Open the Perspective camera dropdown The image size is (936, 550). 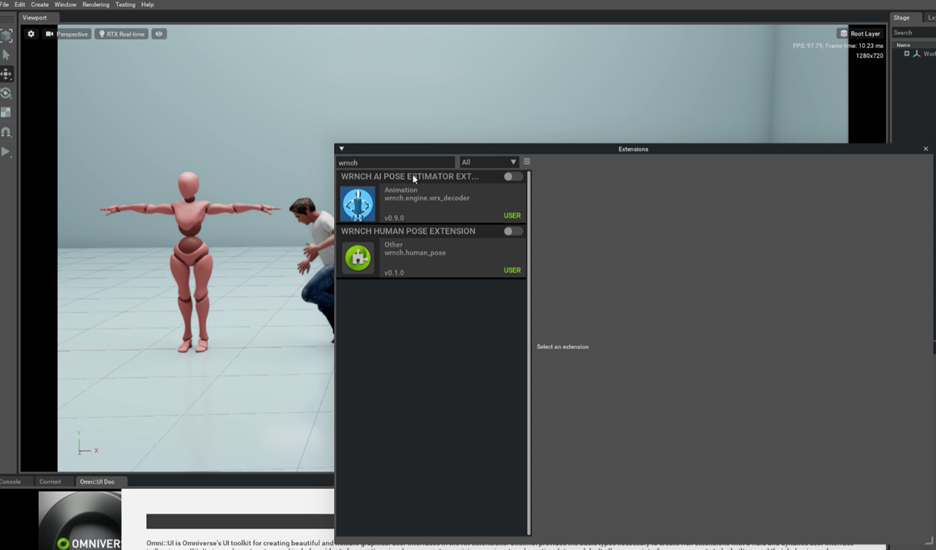[x=68, y=34]
